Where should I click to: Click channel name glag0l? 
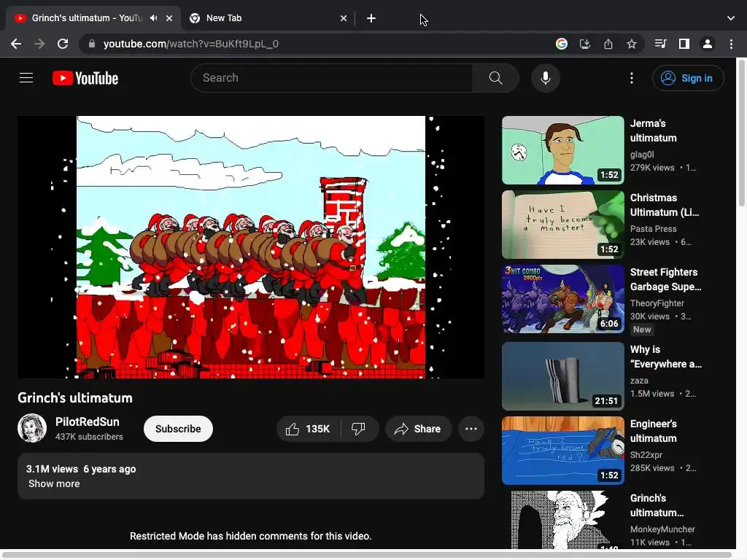(642, 155)
